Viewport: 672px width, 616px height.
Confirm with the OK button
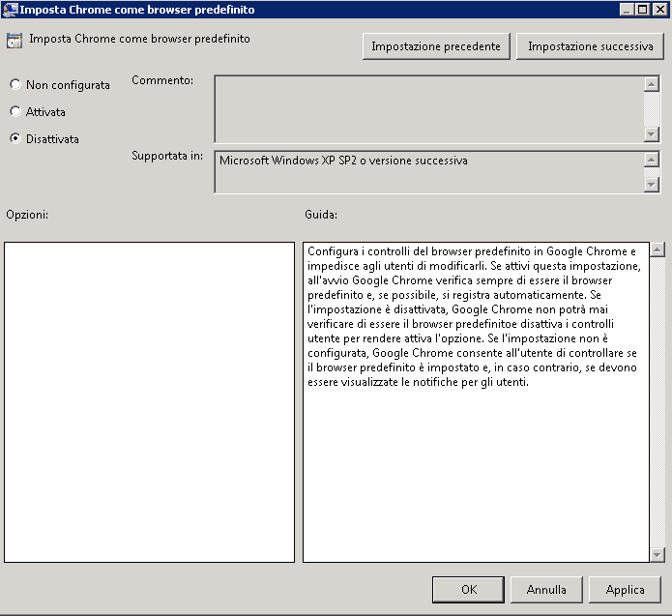click(x=468, y=590)
